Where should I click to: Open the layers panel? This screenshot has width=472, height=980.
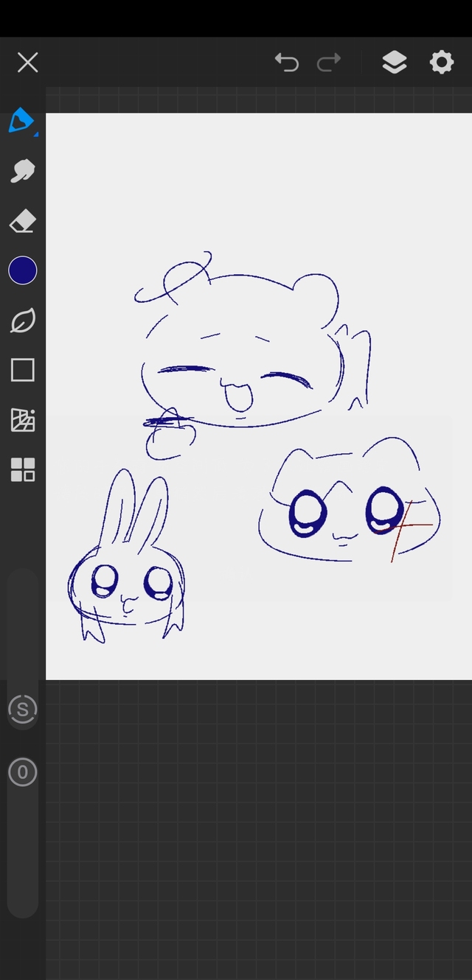click(395, 63)
